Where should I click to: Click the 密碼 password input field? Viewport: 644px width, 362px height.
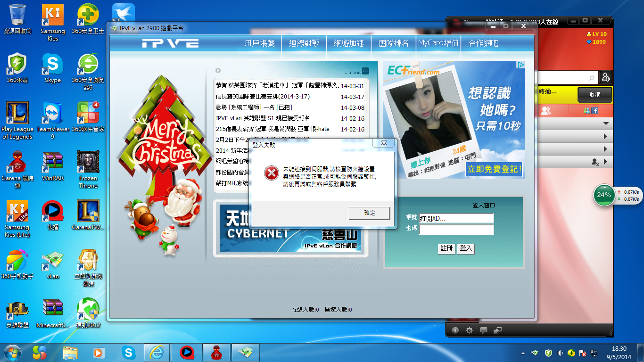pos(456,230)
